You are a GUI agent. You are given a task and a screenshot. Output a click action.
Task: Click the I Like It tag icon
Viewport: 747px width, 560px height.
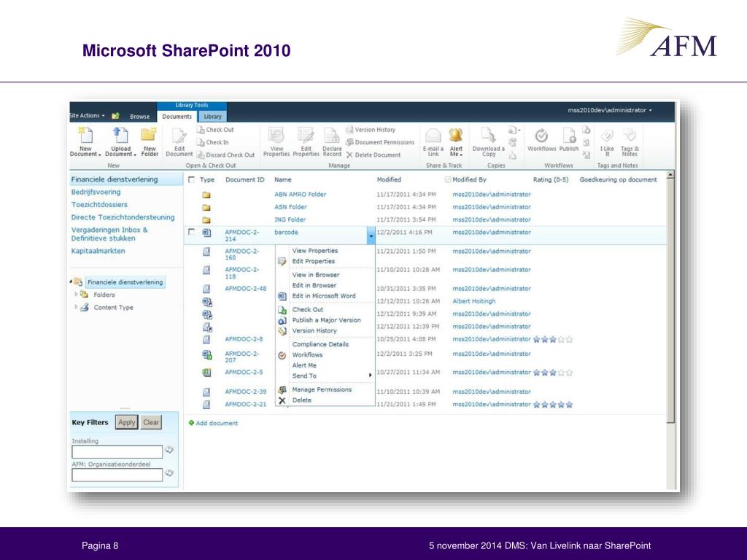pos(607,136)
